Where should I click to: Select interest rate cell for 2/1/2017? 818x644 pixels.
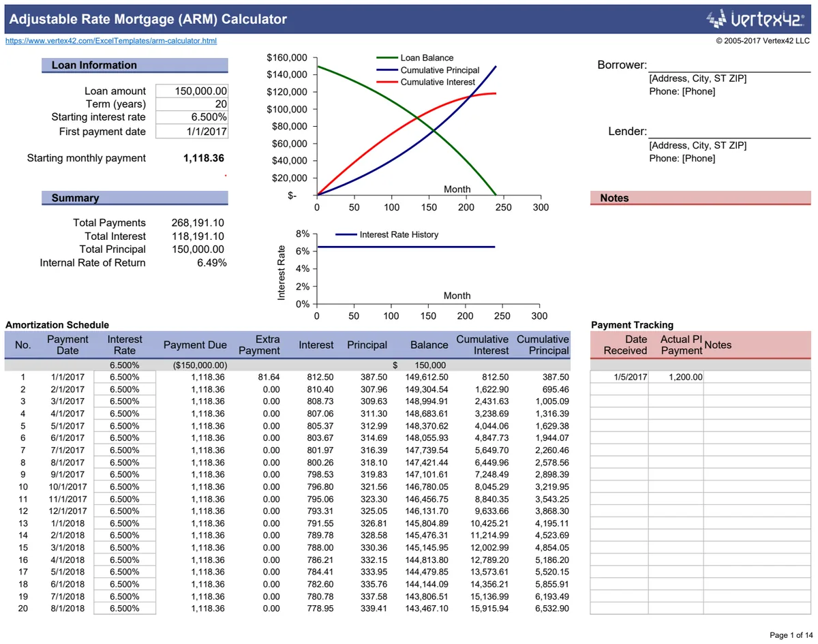coord(125,389)
